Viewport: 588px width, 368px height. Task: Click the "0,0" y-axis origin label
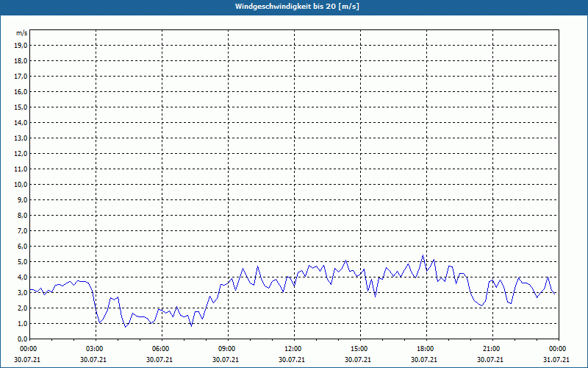(x=22, y=339)
